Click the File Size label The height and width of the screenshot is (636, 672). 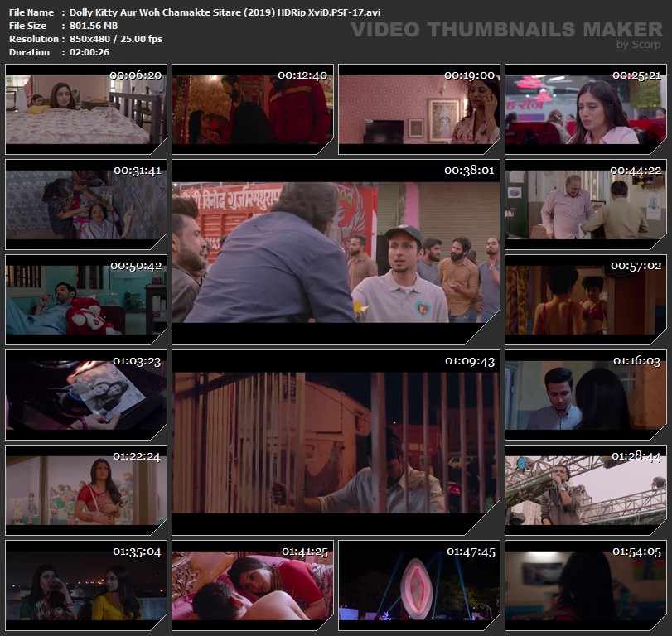[27, 26]
